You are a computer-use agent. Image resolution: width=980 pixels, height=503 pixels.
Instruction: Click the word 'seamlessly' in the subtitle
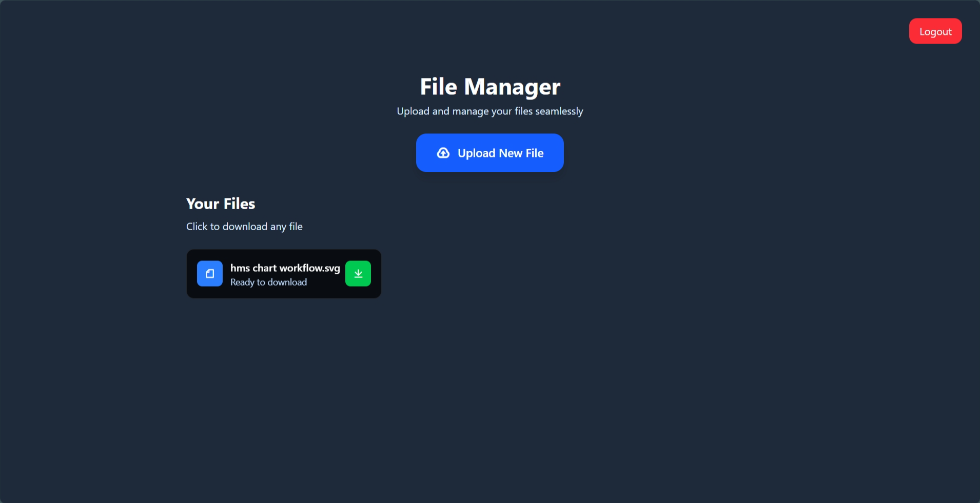[x=559, y=111]
